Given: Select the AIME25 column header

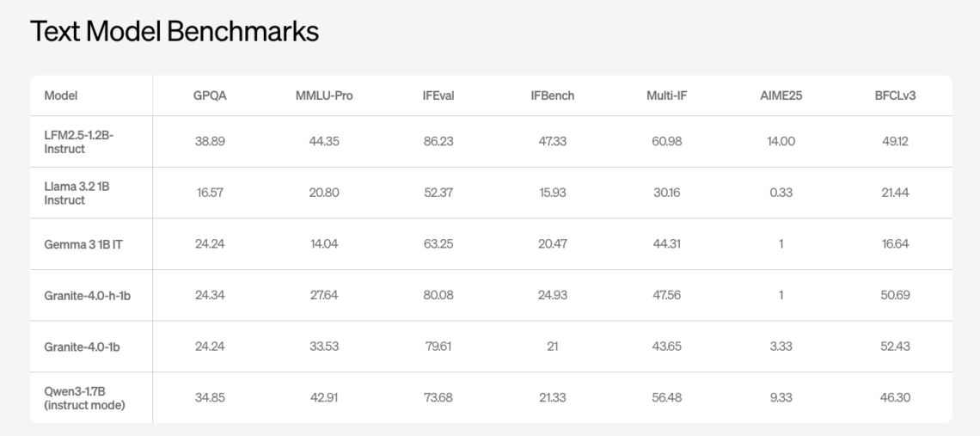Looking at the screenshot, I should click(x=781, y=95).
